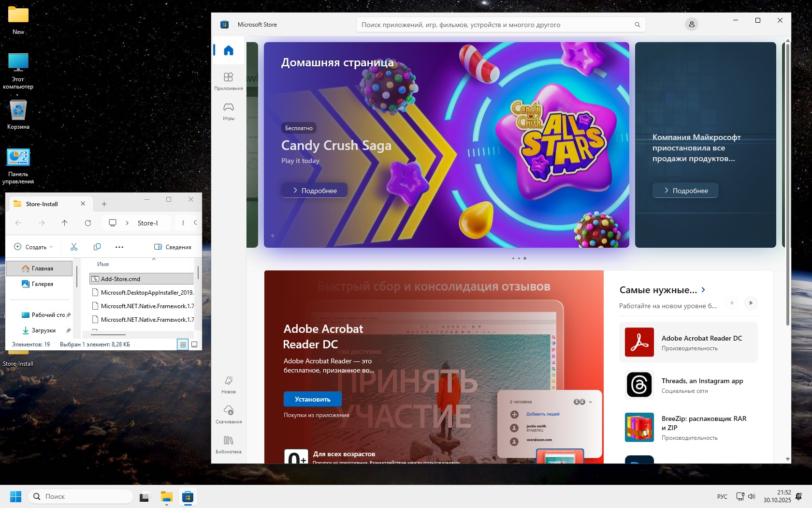Switch Explorer to large thumbnails view
Viewport: 812px width, 508px height.
point(194,344)
